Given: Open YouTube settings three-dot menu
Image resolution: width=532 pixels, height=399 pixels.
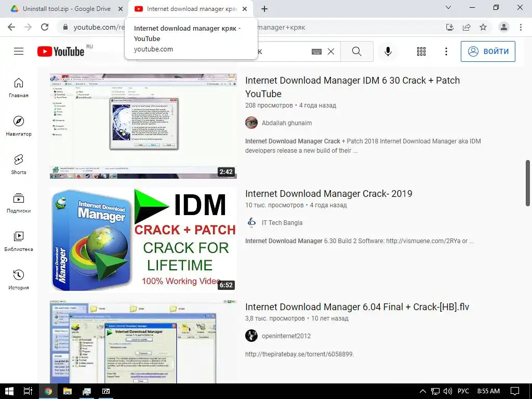Looking at the screenshot, I should pos(446,51).
